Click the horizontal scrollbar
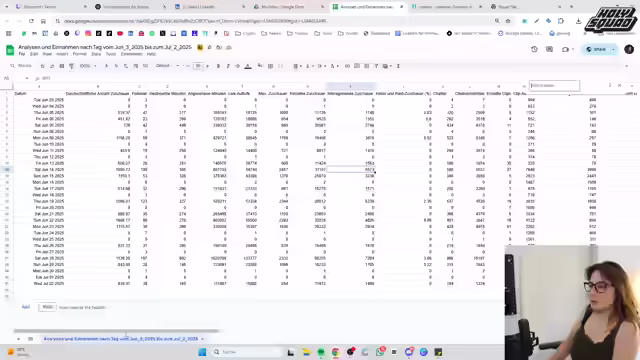 pyautogui.click(x=117, y=331)
